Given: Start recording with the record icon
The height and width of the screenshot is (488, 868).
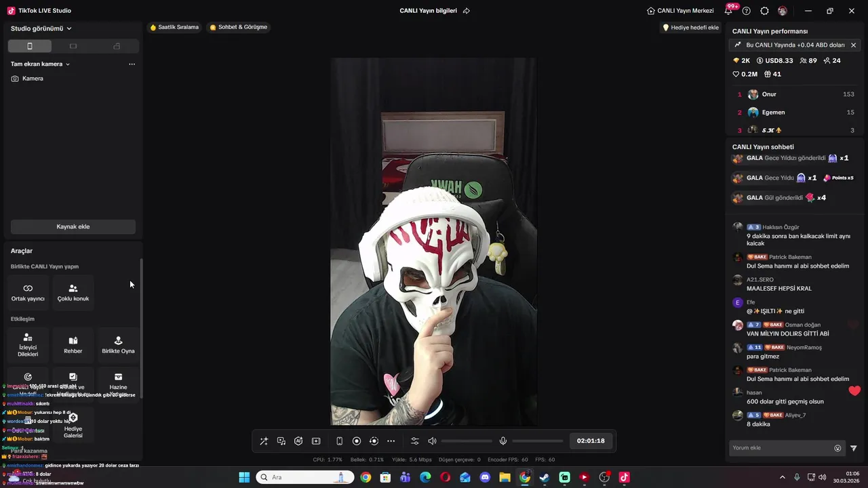Looking at the screenshot, I should (x=357, y=441).
